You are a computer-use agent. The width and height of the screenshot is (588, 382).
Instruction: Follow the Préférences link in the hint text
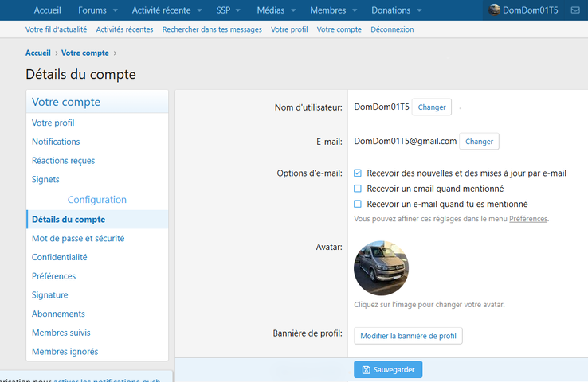(x=528, y=219)
